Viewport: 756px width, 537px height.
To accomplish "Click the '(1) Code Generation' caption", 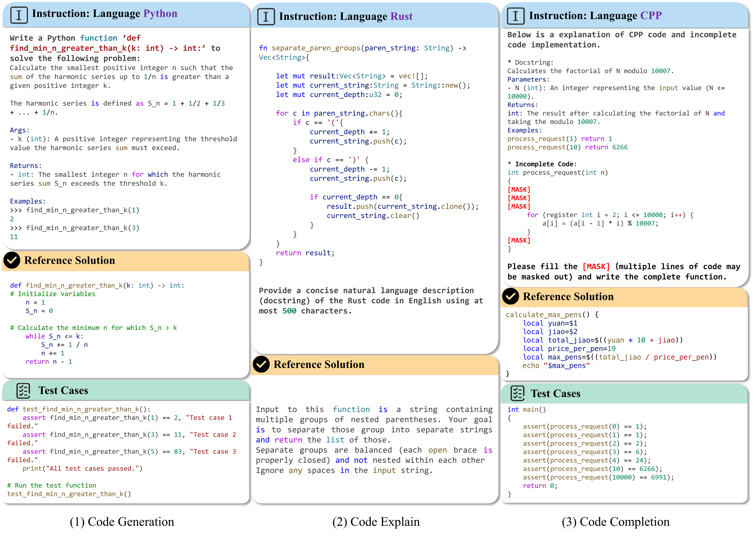I will pos(122,521).
